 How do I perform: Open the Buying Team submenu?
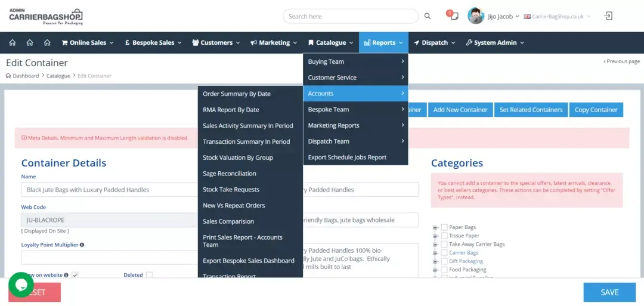355,61
